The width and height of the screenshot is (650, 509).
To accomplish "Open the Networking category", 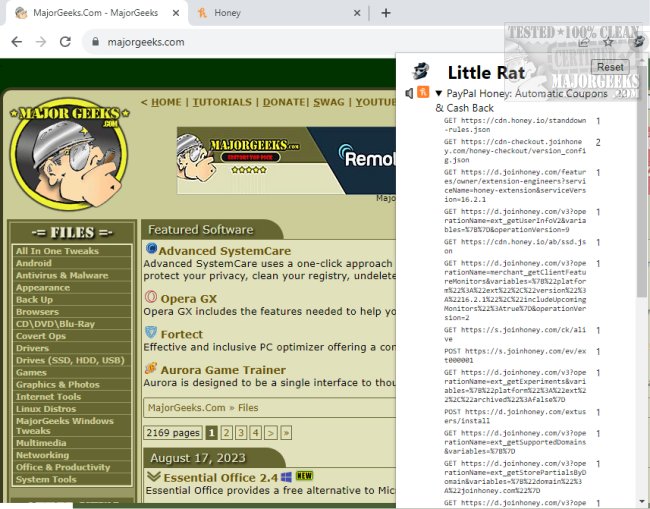I will [x=43, y=455].
